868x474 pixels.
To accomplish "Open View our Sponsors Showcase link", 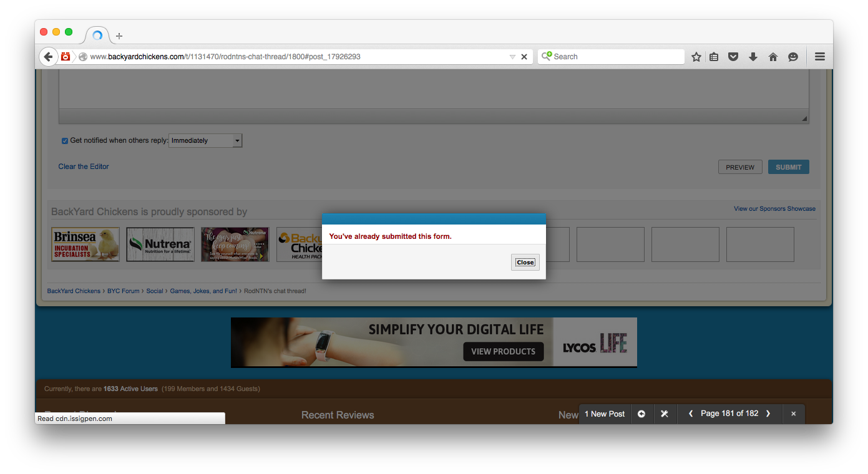I will pyautogui.click(x=774, y=209).
